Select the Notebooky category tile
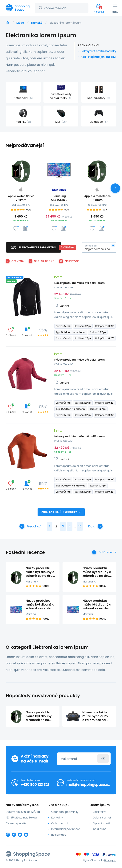The image size is (122, 868). pos(23,92)
